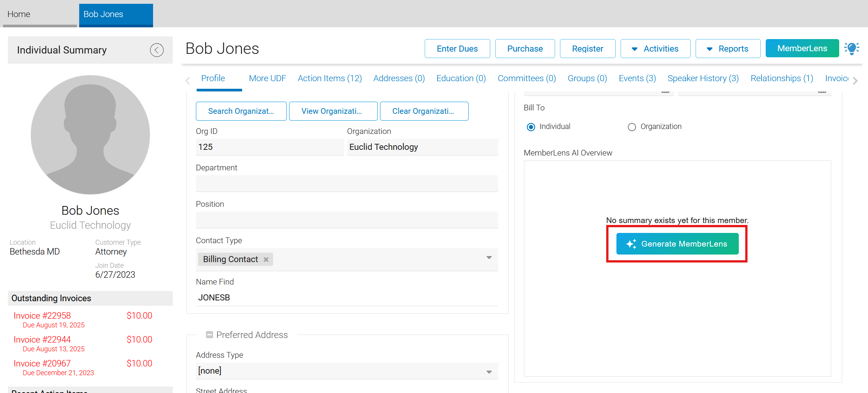Open the Speaker History (3) tab
Image resolution: width=868 pixels, height=393 pixels.
point(703,78)
